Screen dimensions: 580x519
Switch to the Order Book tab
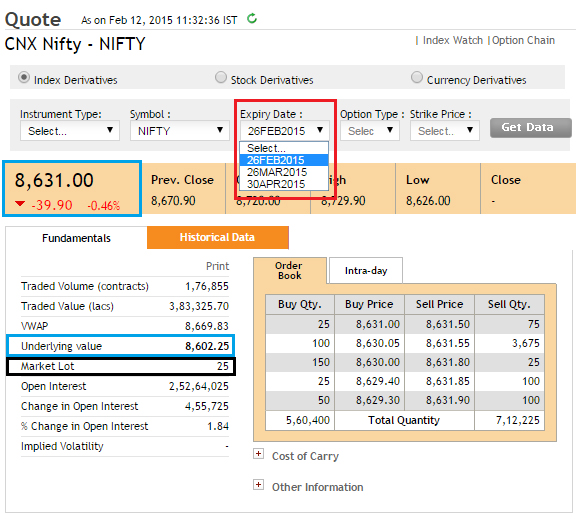click(290, 270)
